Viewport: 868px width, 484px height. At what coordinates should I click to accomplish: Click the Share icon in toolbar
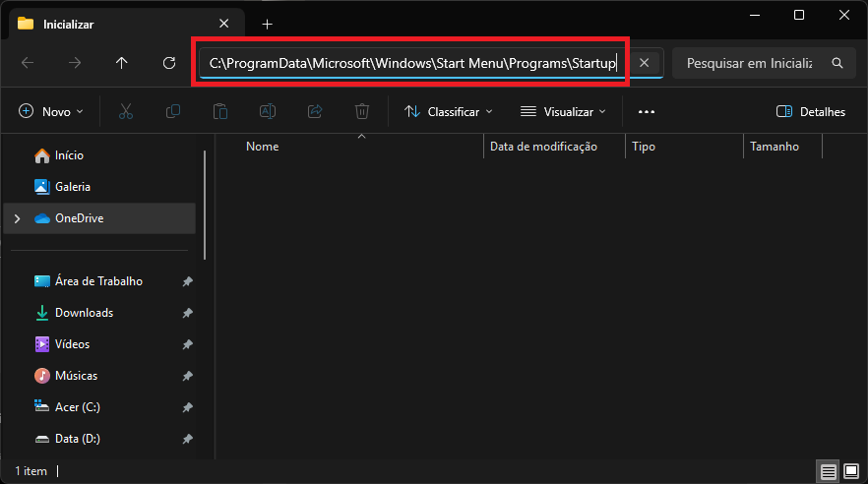tap(315, 112)
